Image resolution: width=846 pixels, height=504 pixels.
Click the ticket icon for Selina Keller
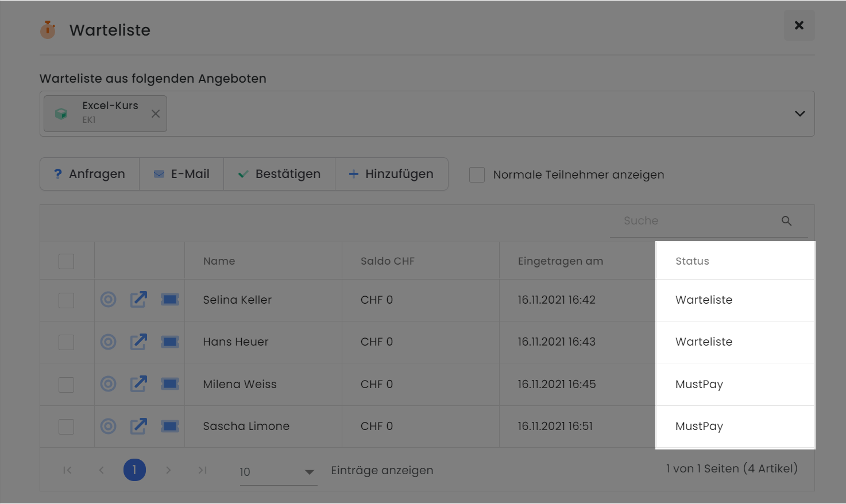[x=169, y=300]
